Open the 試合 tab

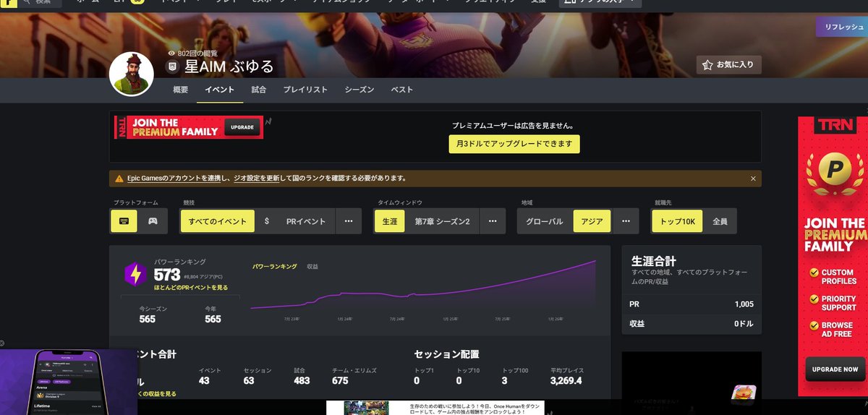pyautogui.click(x=259, y=90)
